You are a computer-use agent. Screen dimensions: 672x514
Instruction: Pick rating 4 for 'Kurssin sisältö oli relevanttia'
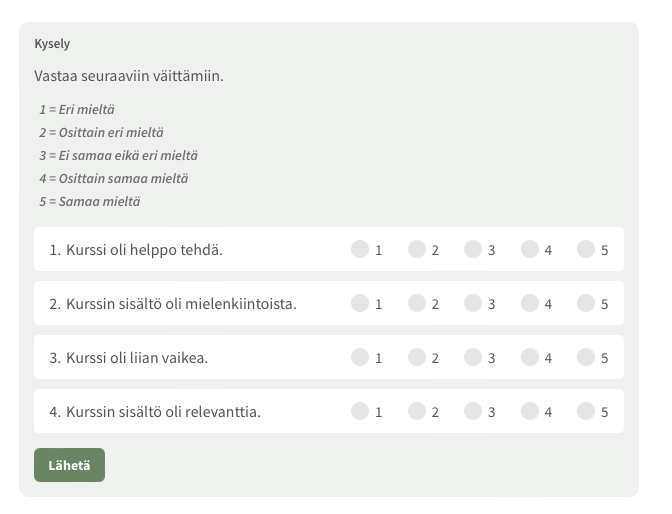tap(530, 411)
